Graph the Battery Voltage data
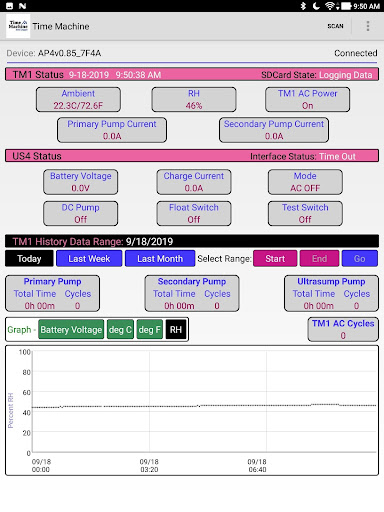 [x=71, y=329]
